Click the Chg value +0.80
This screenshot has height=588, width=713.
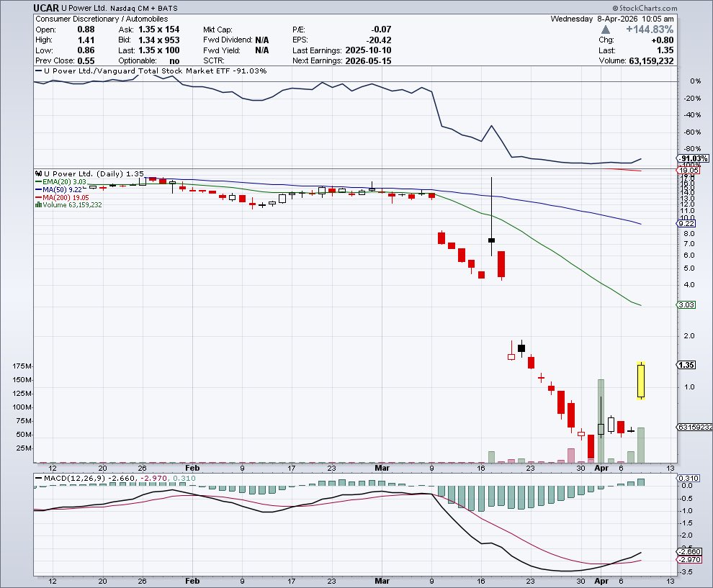tap(662, 40)
